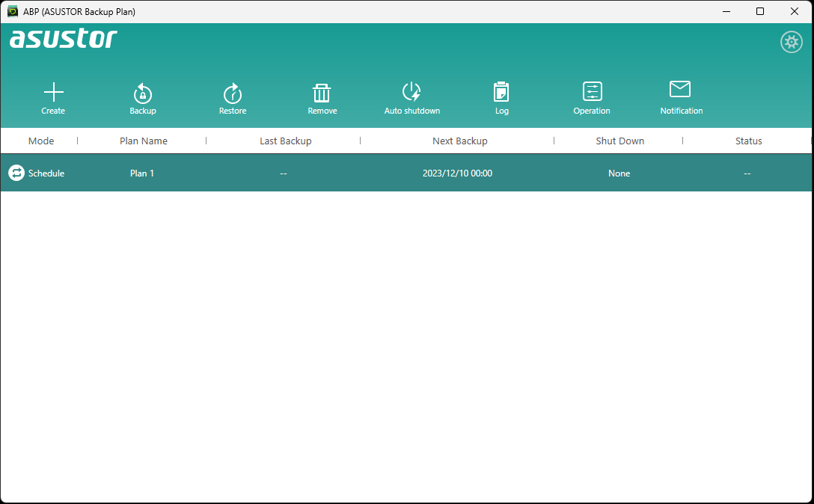This screenshot has width=814, height=504.
Task: Click the Last Backup column header
Action: pos(285,141)
